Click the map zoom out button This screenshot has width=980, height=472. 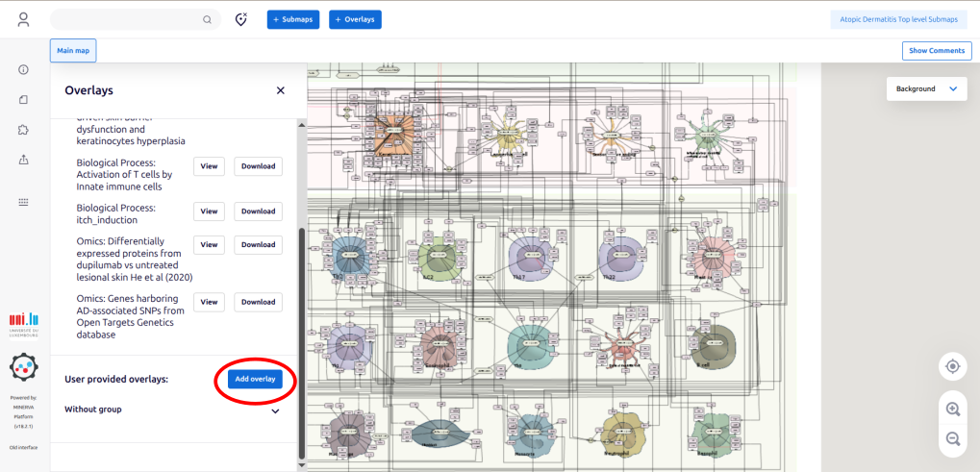click(x=952, y=438)
